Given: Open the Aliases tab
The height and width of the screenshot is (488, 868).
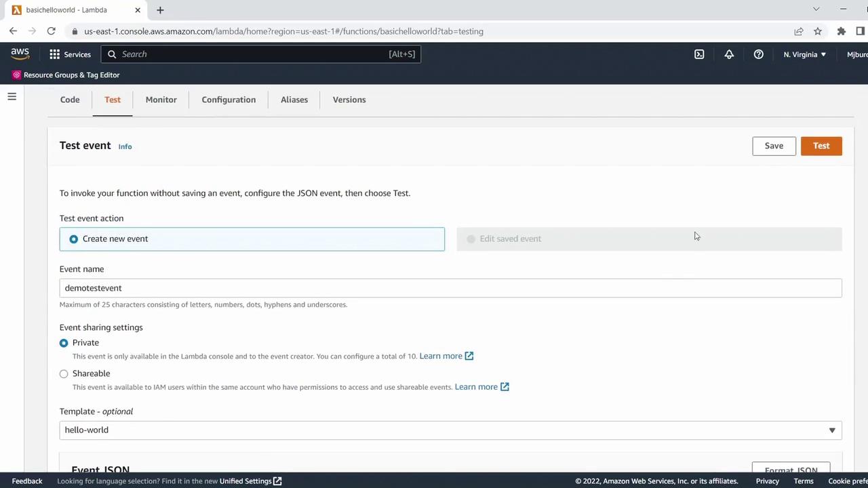Looking at the screenshot, I should click(294, 100).
